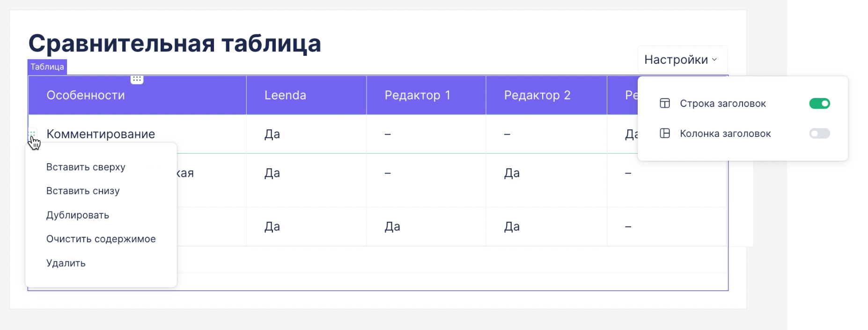Click the Редактор 2 header cell
The image size is (868, 330).
pyautogui.click(x=537, y=95)
